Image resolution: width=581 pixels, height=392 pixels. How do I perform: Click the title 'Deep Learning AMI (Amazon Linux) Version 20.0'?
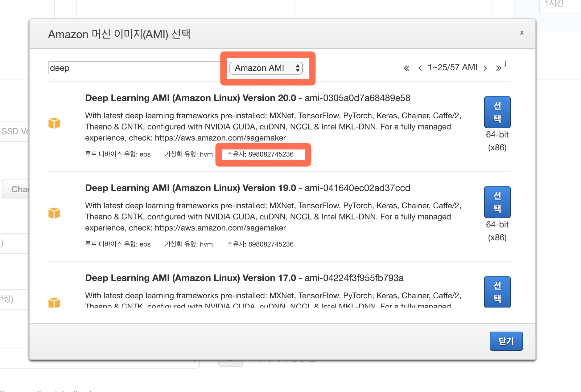(x=191, y=98)
